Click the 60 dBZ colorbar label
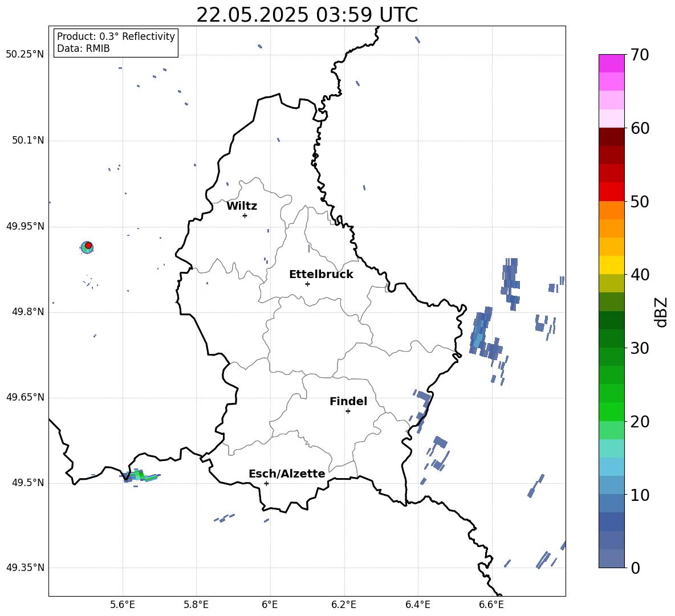Viewport: 675px width, 616px height. coord(640,128)
